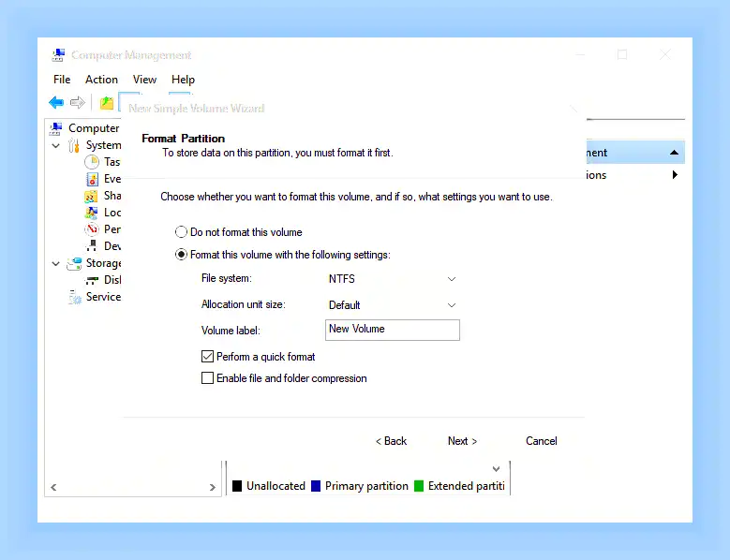This screenshot has width=730, height=560.
Task: Click the Up folder toolbar icon
Action: [x=107, y=103]
